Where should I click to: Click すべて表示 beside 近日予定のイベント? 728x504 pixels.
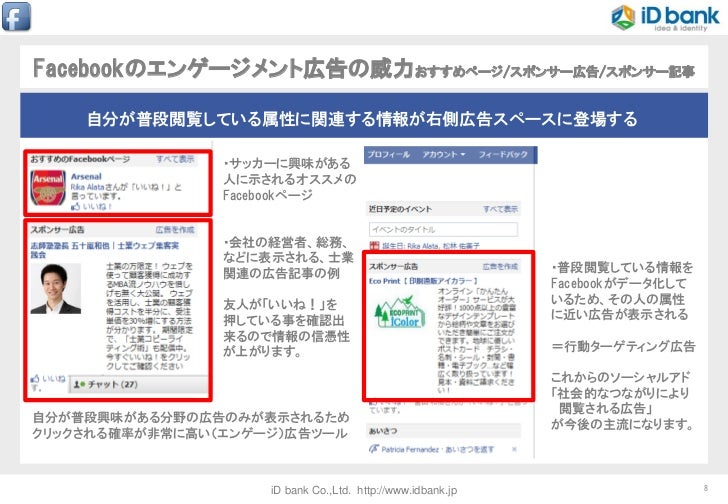pos(500,209)
